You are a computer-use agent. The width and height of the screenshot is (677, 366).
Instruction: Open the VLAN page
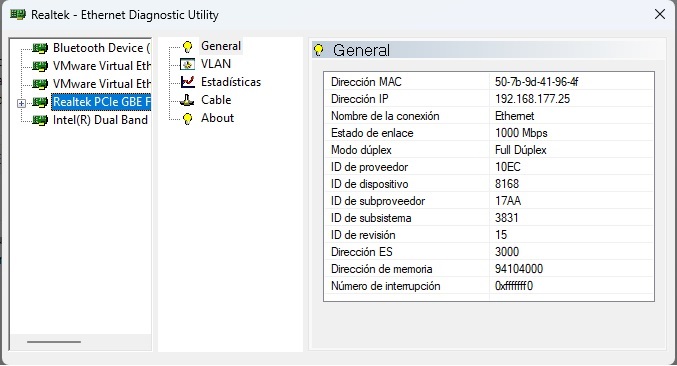(216, 64)
